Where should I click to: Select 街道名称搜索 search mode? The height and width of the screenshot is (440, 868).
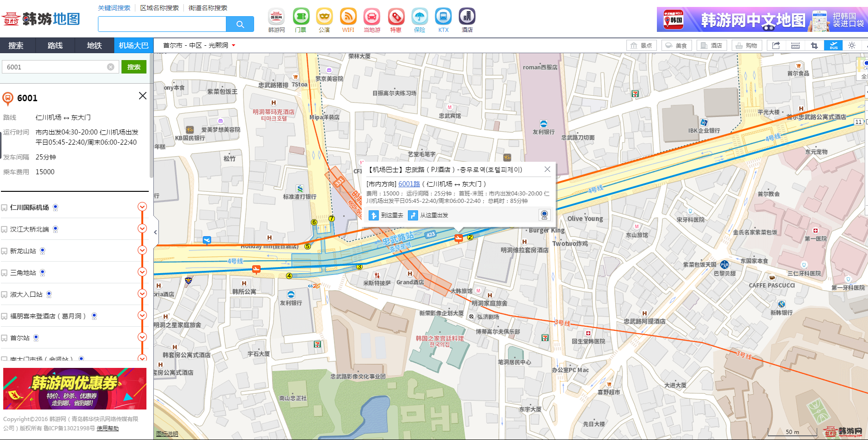(208, 8)
